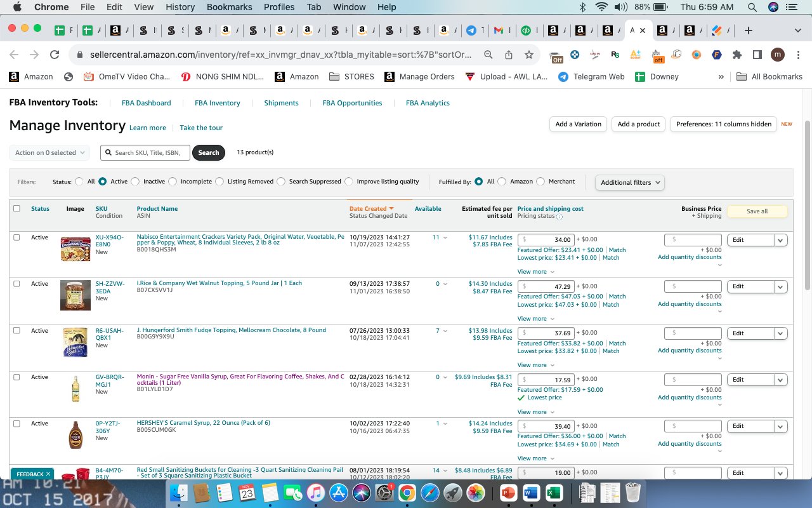Open a new tab with the plus icon
Image resolution: width=812 pixels, height=508 pixels.
(749, 30)
